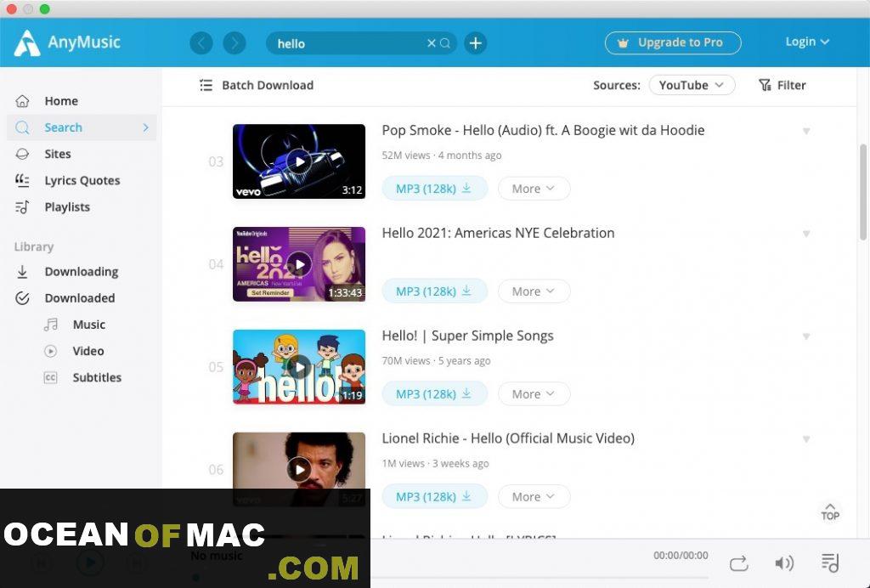
Task: Click the Music note icon under Downloaded
Action: (x=50, y=325)
